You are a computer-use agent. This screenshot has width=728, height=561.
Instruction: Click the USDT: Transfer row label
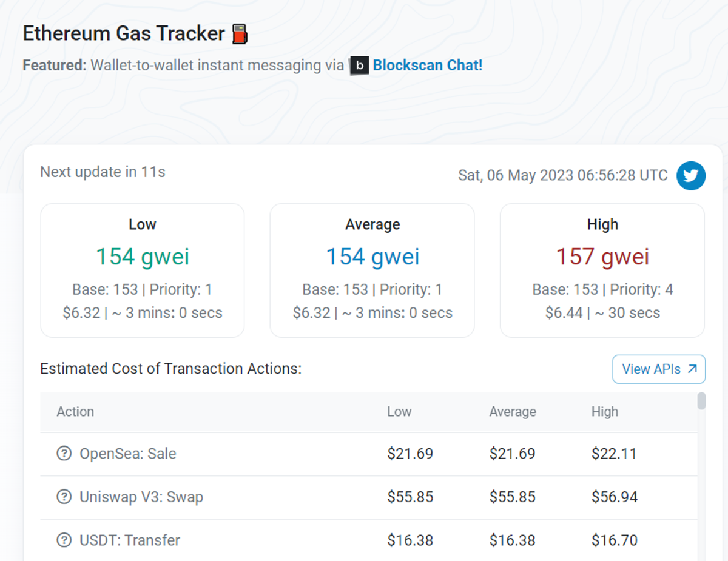click(130, 540)
